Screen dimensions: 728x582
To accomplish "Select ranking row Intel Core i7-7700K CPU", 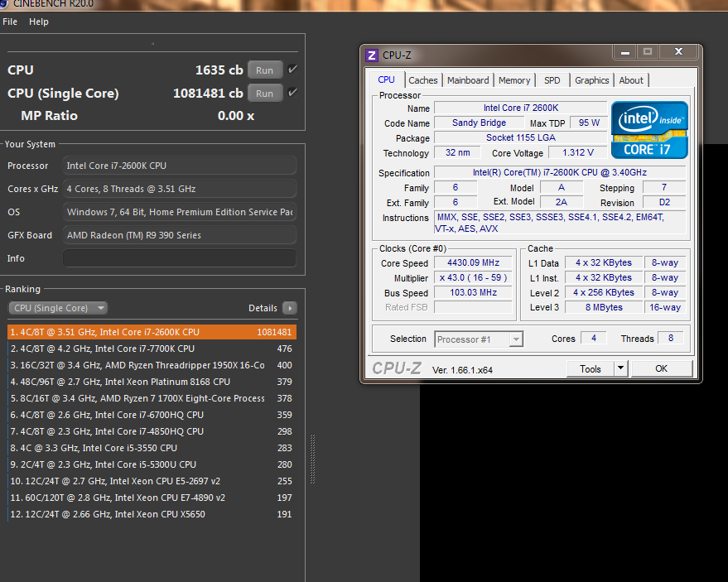I will pyautogui.click(x=152, y=349).
